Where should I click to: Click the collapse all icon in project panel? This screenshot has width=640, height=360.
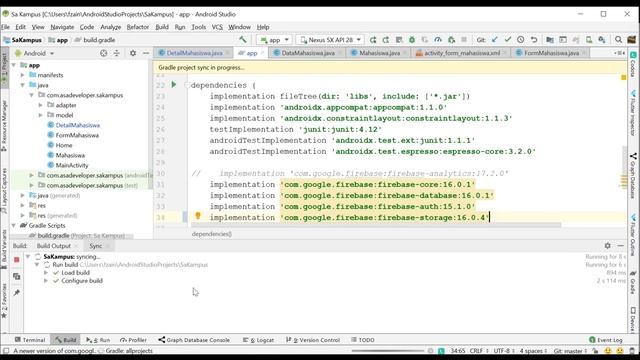[x=117, y=53]
